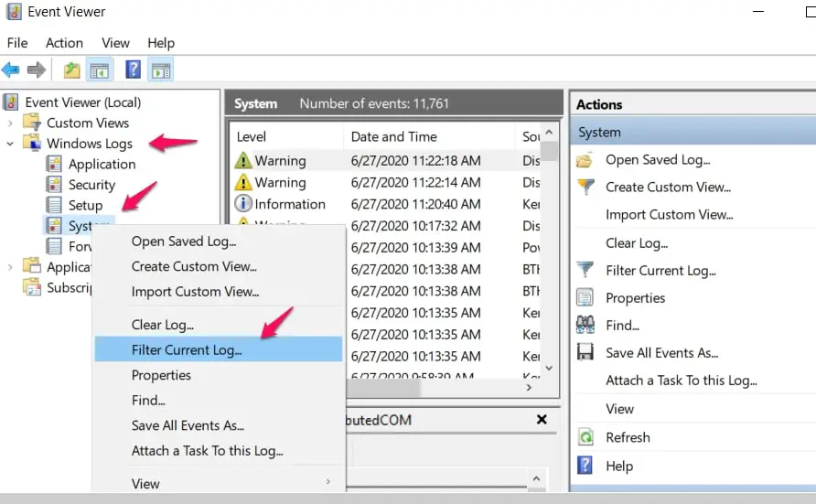Click Attach a Task To this Log in Actions

click(682, 381)
